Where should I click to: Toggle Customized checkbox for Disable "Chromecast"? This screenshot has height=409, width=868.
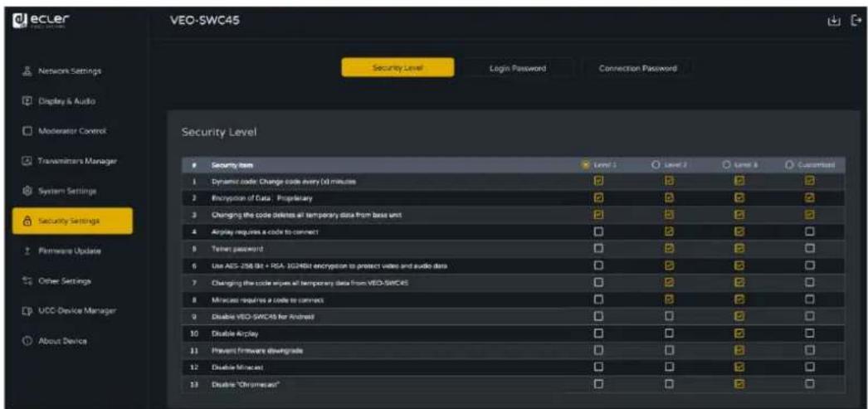pyautogui.click(x=810, y=383)
